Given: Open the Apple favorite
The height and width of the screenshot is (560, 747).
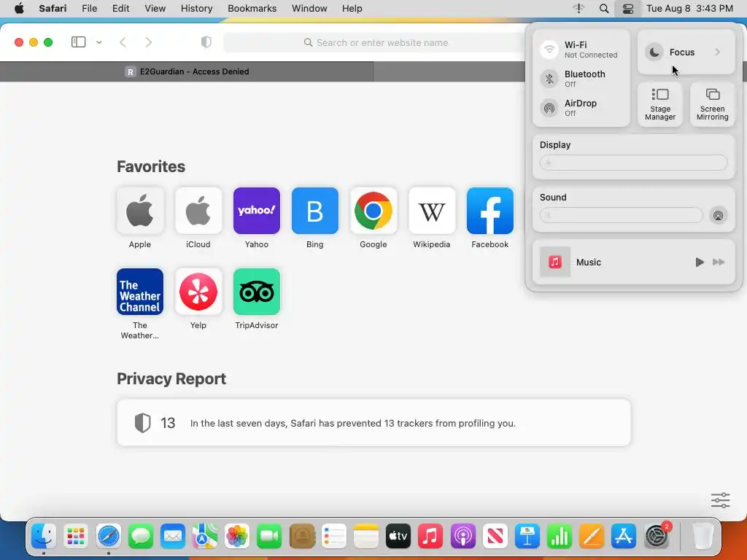Looking at the screenshot, I should click(x=140, y=211).
